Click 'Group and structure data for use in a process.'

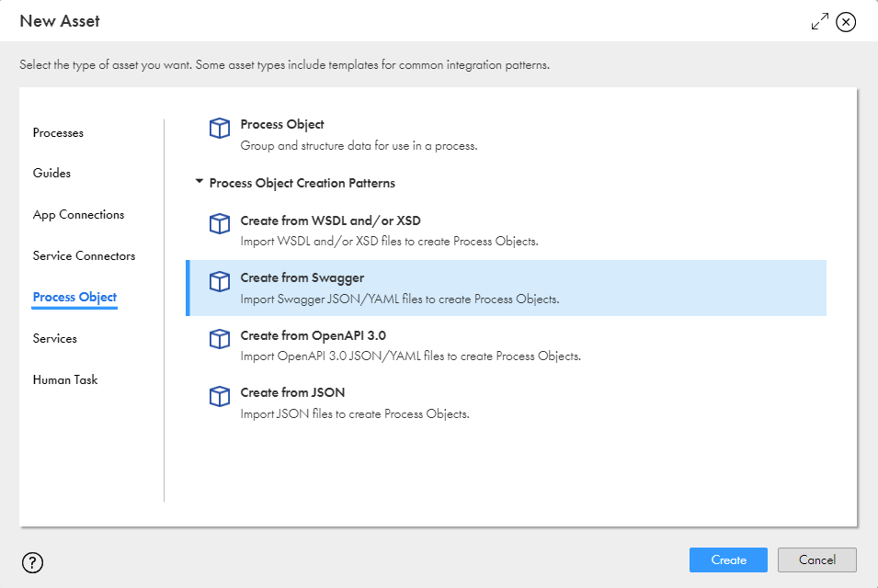[x=359, y=146]
